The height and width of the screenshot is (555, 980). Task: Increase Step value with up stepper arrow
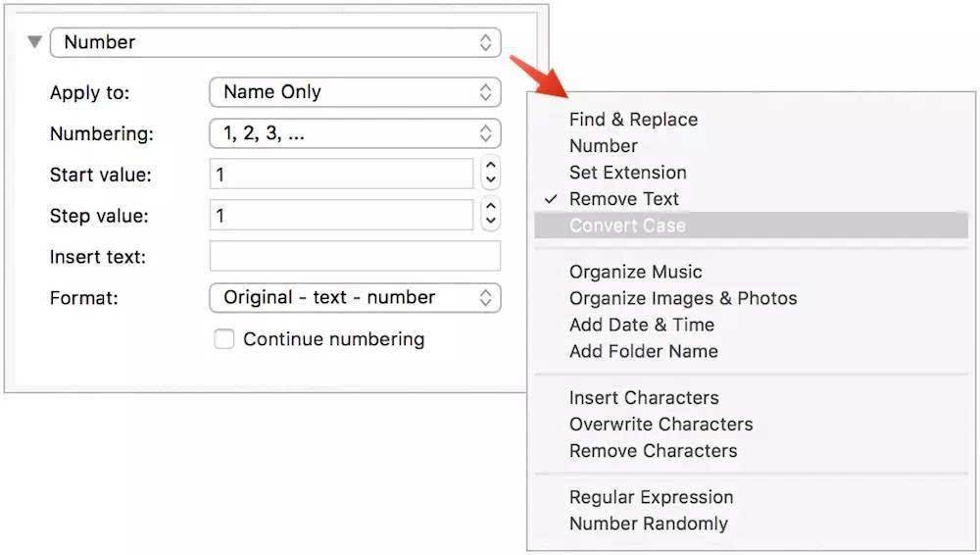pyautogui.click(x=491, y=207)
